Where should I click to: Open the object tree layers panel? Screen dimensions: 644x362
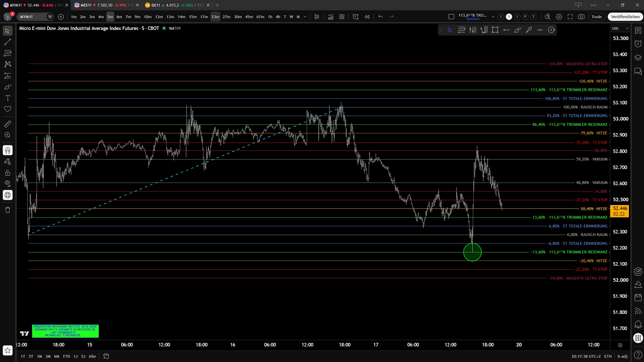pos(638,57)
